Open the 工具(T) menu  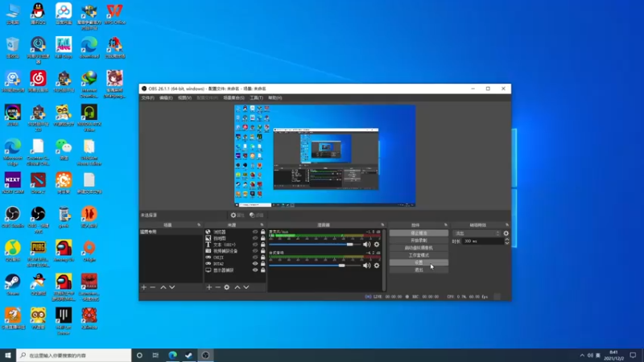[x=256, y=98]
